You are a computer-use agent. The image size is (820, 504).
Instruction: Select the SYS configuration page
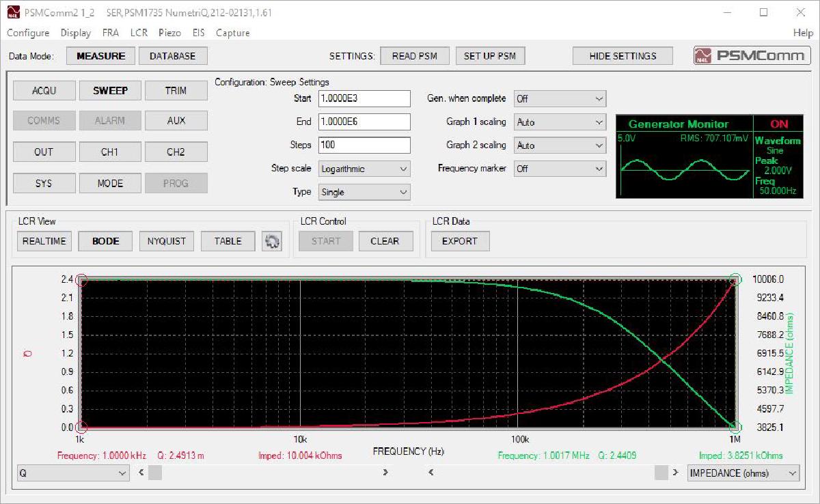click(x=44, y=182)
